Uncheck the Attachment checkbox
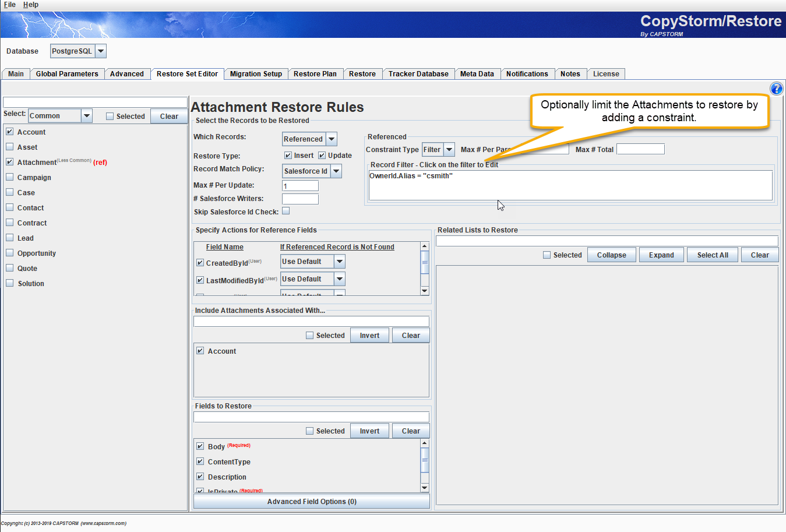The width and height of the screenshot is (786, 532). pos(9,162)
